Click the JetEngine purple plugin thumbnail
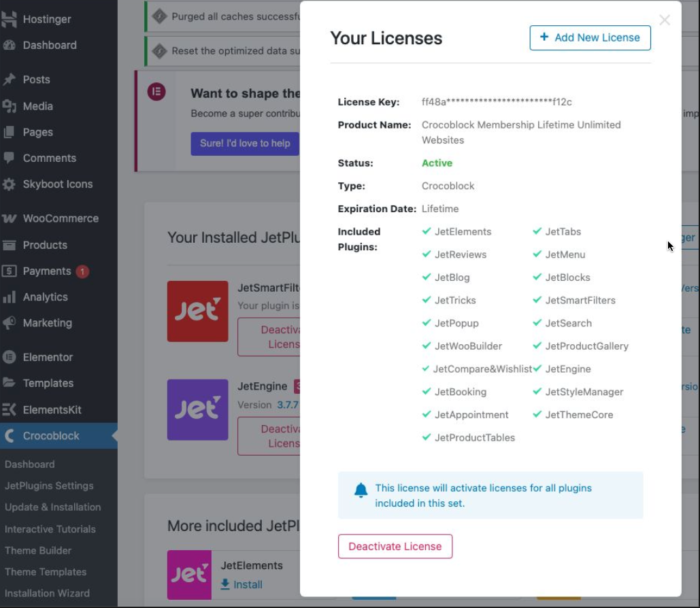Viewport: 700px width, 608px height. [x=197, y=409]
